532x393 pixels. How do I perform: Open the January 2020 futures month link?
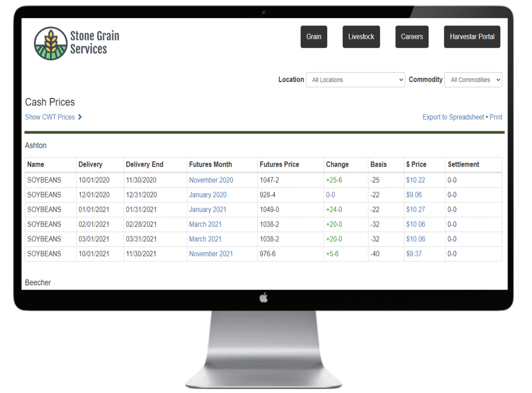[208, 195]
